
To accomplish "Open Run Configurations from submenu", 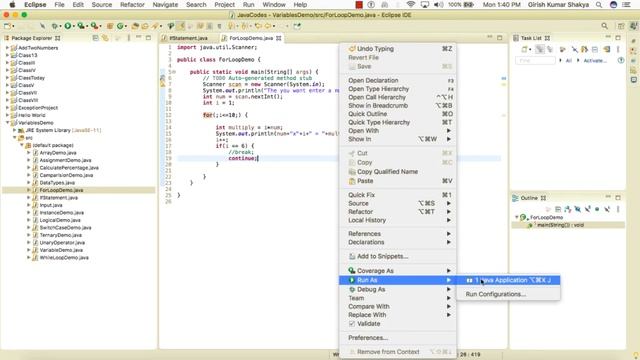I will click(x=496, y=294).
